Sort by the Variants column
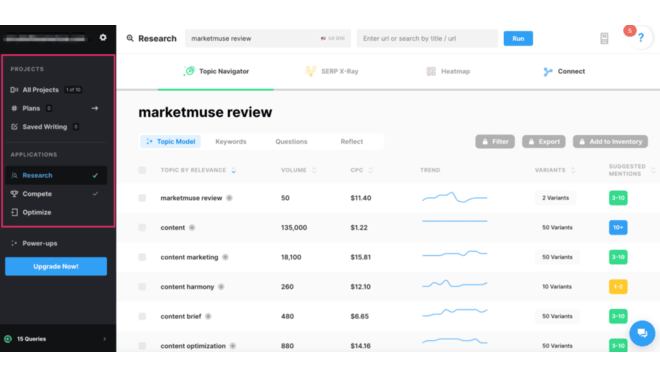The image size is (660, 377). tap(554, 170)
